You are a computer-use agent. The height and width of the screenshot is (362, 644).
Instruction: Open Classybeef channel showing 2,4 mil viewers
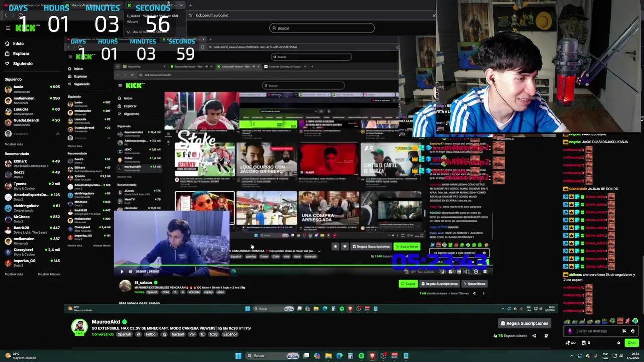point(32,252)
